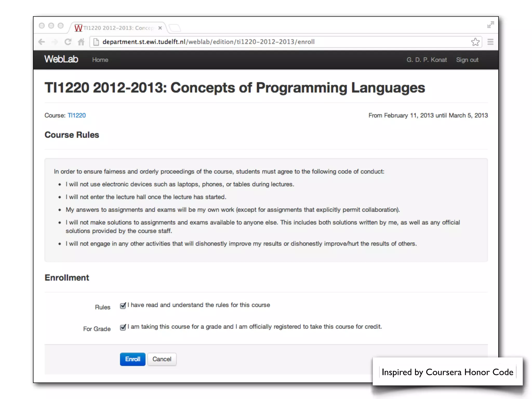Toggle the 'taking this course for a grade' checkbox
Viewport: 532px width, 399px height.
pos(123,327)
